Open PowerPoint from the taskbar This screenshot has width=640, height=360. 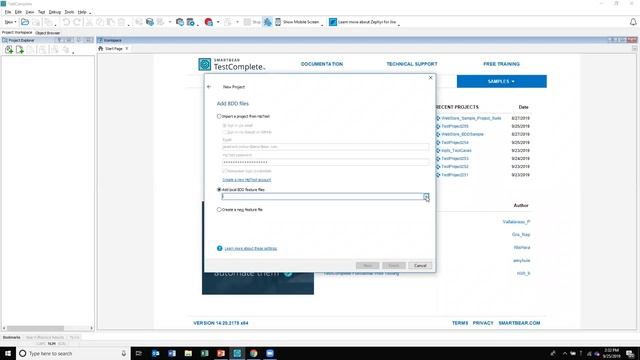[221, 353]
